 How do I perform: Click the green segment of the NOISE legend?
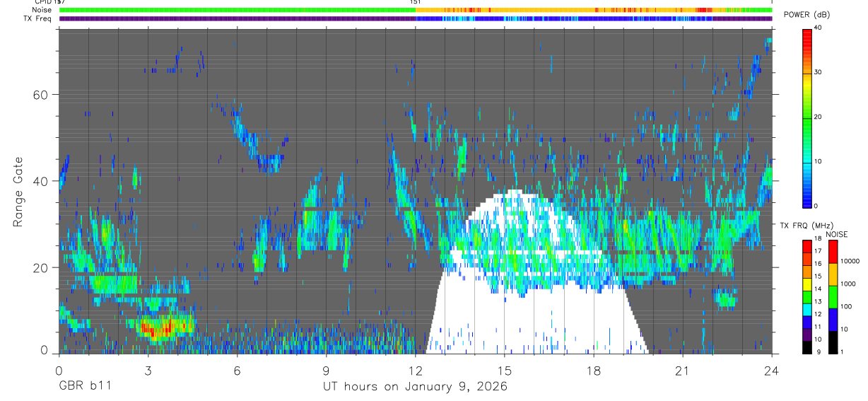832,297
